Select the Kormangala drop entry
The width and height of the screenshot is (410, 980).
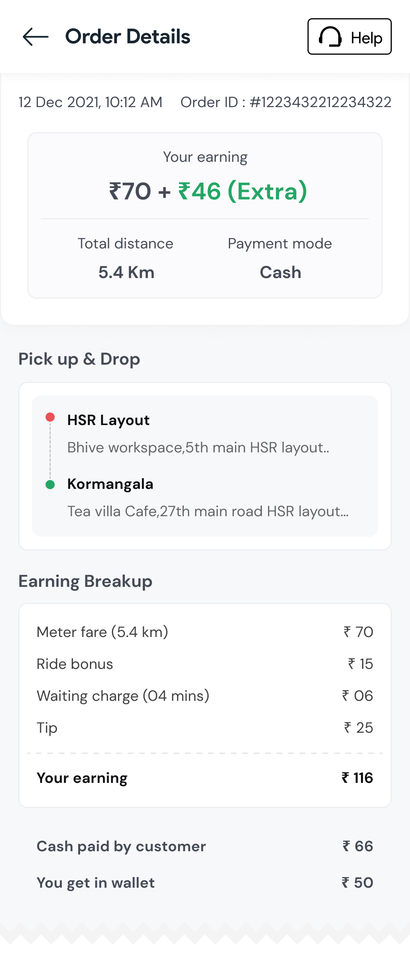click(x=110, y=484)
